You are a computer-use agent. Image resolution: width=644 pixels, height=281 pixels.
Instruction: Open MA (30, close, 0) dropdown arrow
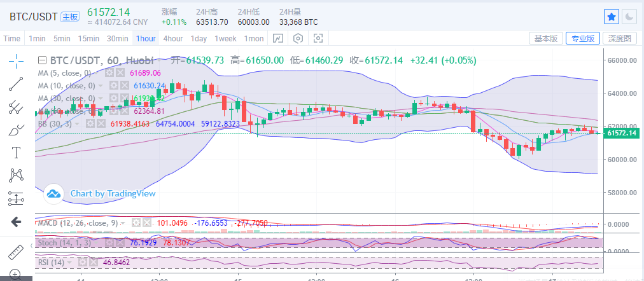click(x=101, y=99)
